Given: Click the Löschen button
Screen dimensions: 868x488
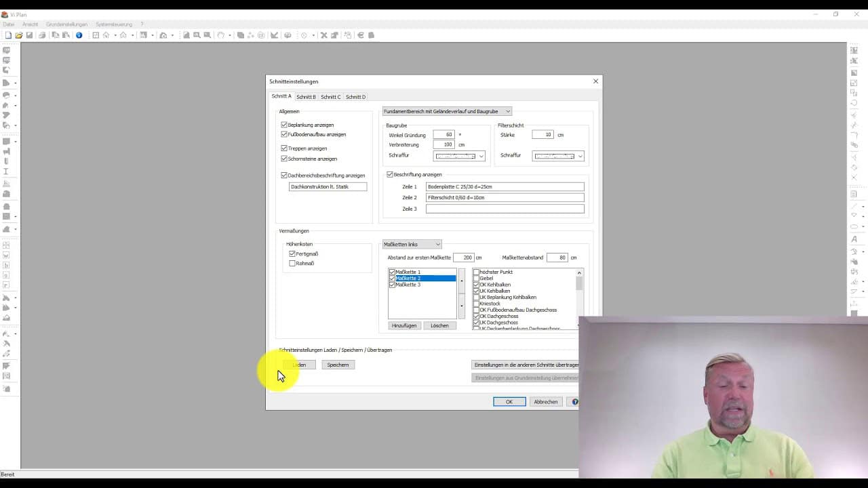Looking at the screenshot, I should 439,325.
